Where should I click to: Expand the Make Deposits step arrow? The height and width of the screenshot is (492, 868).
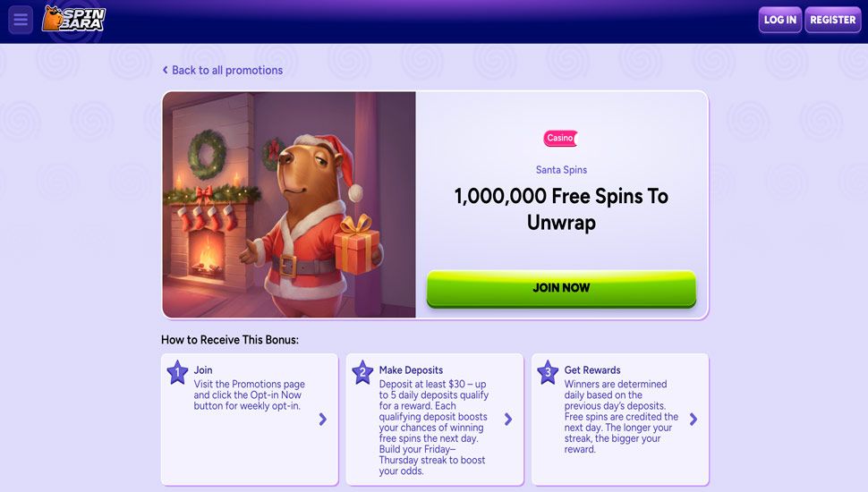coord(508,420)
